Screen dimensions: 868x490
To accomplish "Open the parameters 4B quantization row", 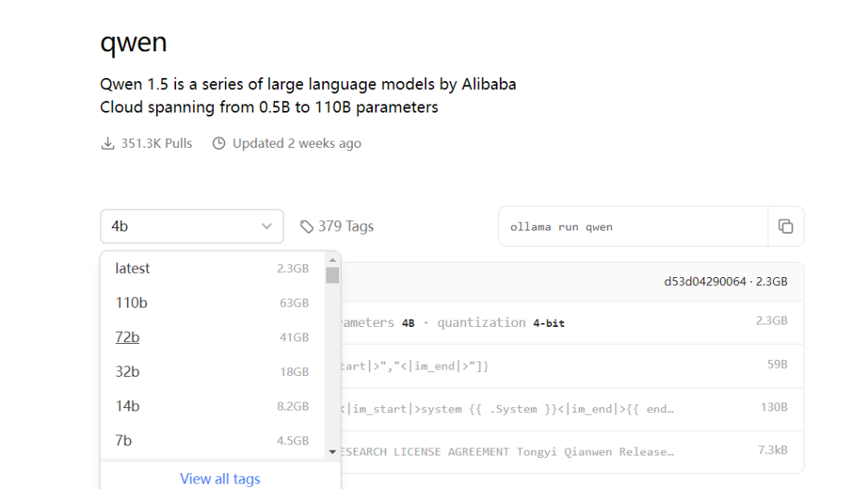I will coord(572,322).
